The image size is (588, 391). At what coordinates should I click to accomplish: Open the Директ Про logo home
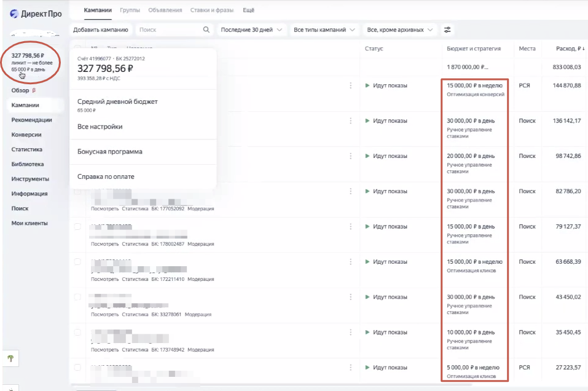[36, 14]
